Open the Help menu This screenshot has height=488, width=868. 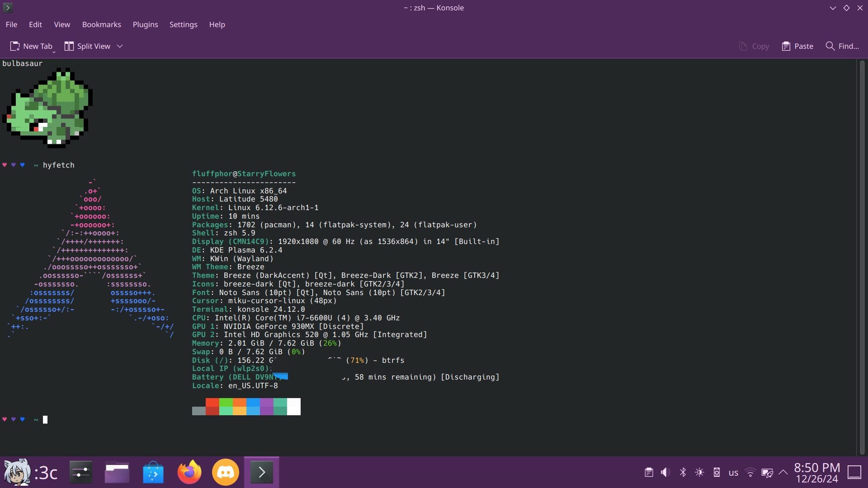pyautogui.click(x=217, y=24)
